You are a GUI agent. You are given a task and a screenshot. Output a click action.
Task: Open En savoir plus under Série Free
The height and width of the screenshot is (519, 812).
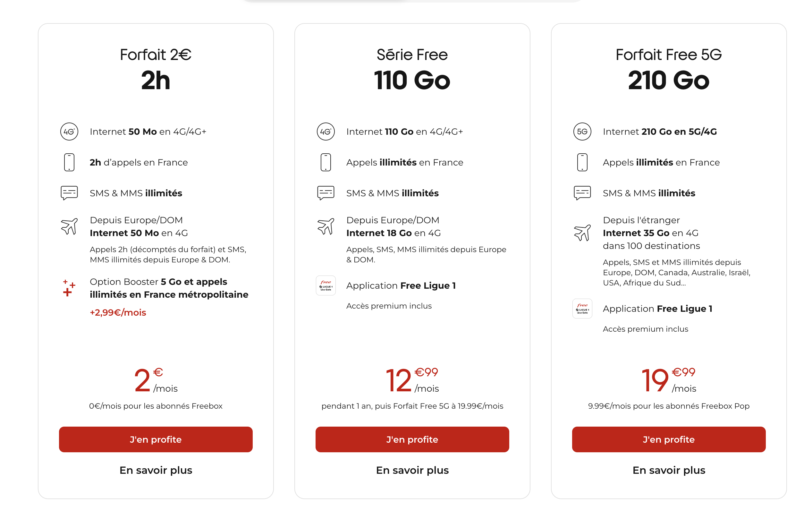(x=412, y=470)
